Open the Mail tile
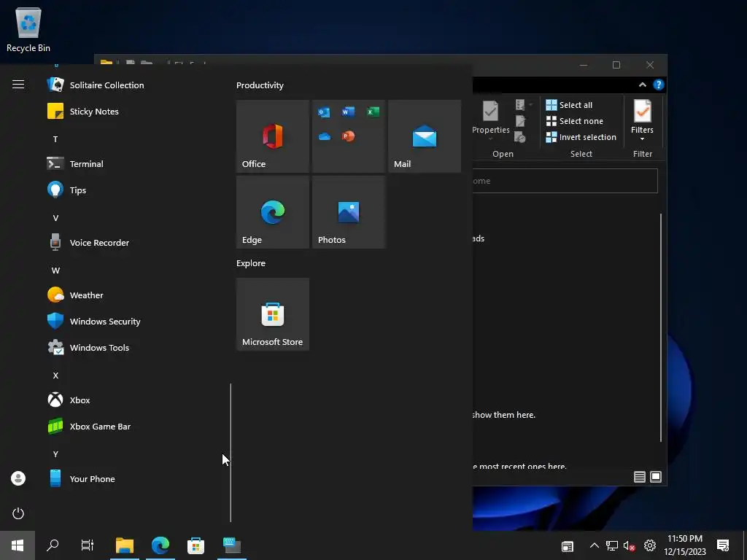Image resolution: width=747 pixels, height=560 pixels. [425, 136]
